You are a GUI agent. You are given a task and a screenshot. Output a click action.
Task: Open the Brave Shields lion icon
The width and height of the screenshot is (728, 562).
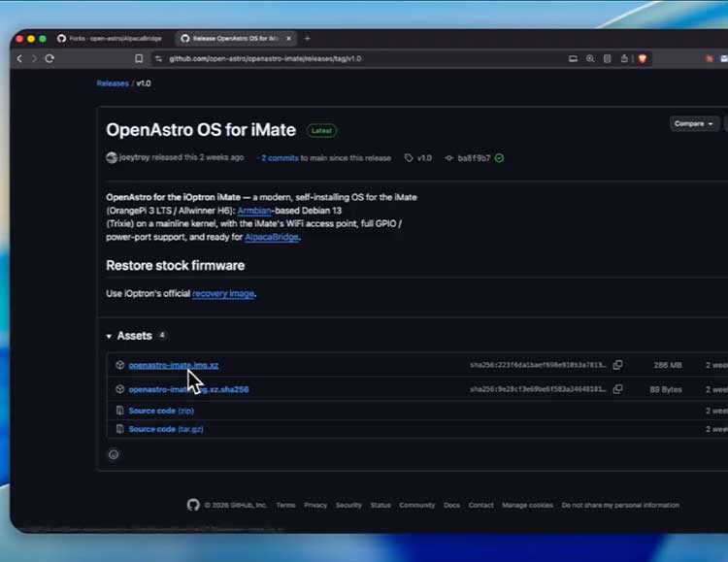tap(643, 58)
